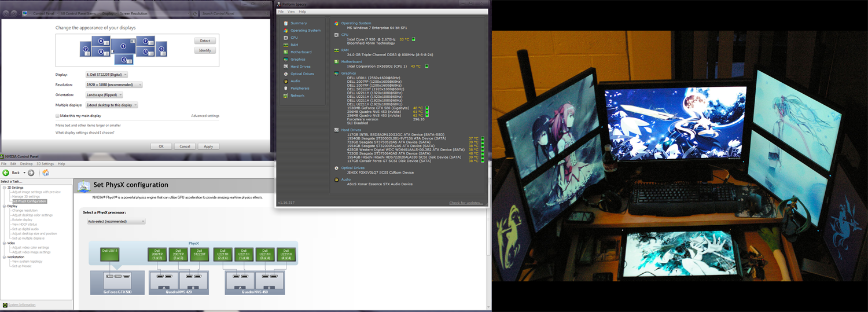Click Operating System heading in Speccy details
The height and width of the screenshot is (312, 868).
coord(356,23)
